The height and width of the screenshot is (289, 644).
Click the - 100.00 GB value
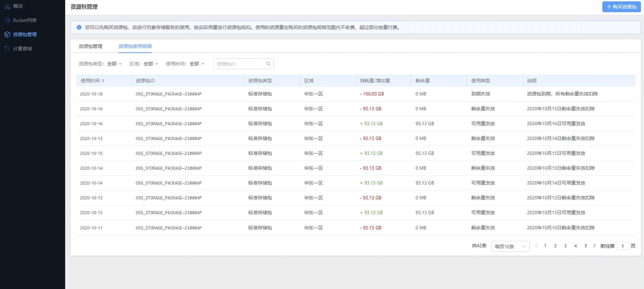[x=372, y=94]
